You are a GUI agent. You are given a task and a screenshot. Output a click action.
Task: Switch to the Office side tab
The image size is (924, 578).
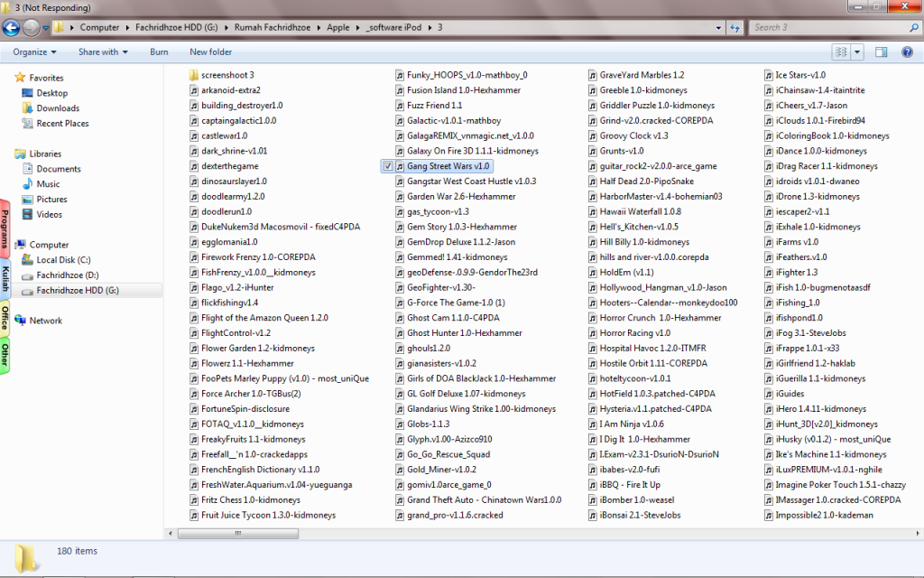click(5, 317)
